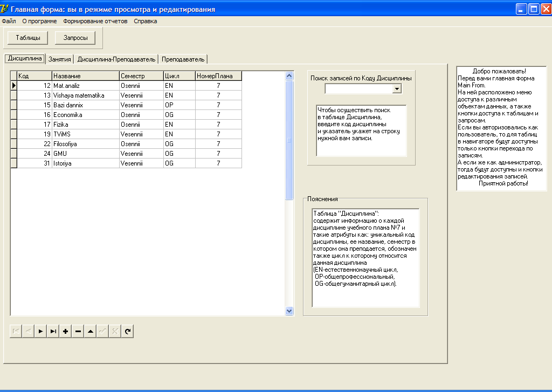Switch to the Преподаватель tab
The height and width of the screenshot is (392, 552).
(183, 59)
